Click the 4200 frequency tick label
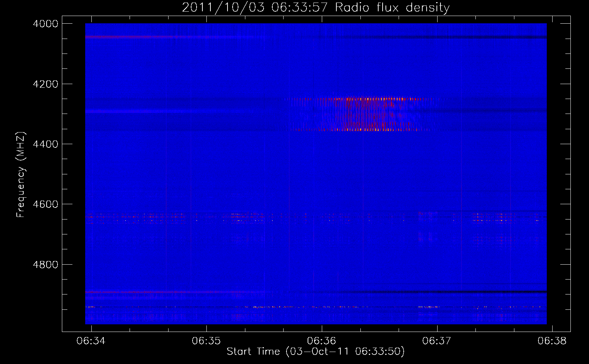The image size is (589, 364). (x=46, y=84)
